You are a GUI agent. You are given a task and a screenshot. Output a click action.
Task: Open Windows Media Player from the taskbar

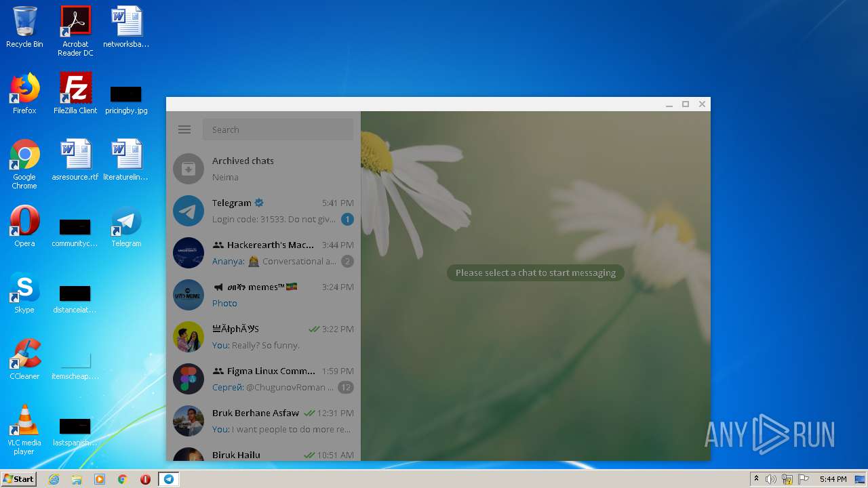coord(100,479)
